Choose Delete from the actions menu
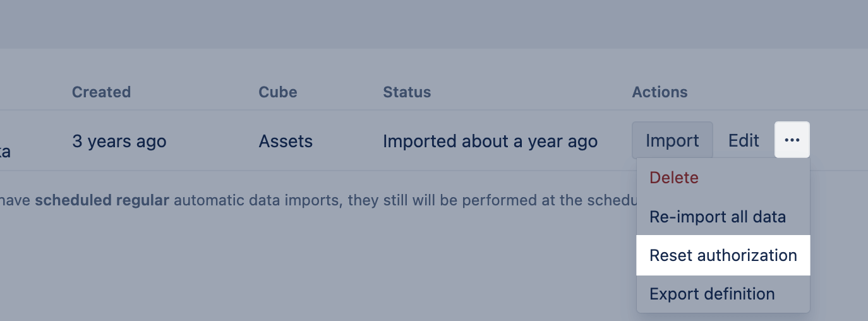This screenshot has width=868, height=321. click(674, 178)
